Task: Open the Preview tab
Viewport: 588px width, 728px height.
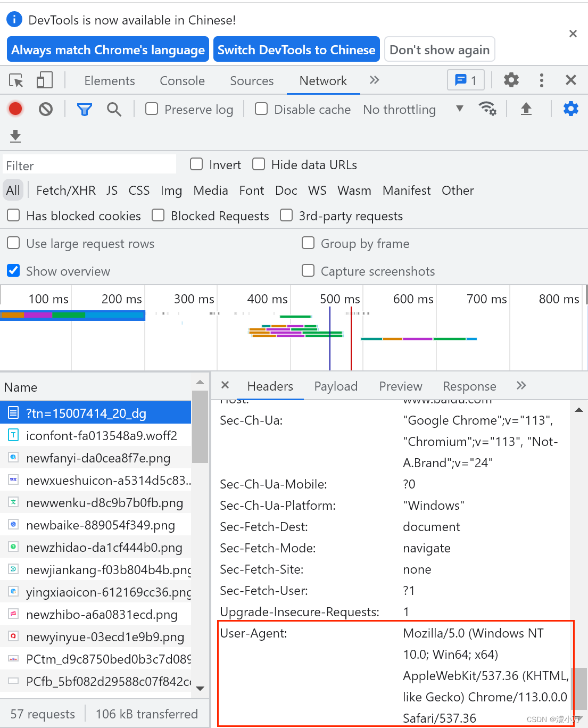Action: click(x=401, y=386)
